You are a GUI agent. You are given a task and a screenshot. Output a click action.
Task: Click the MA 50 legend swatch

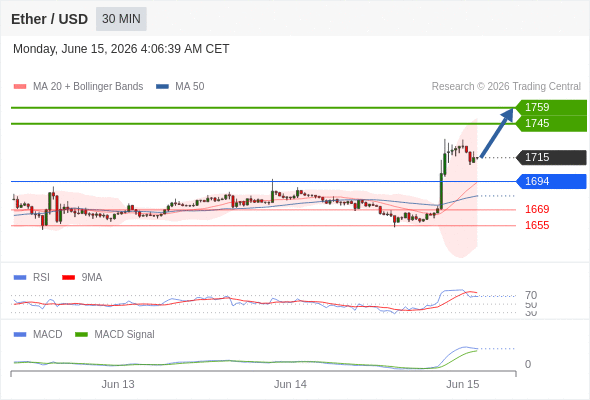pyautogui.click(x=162, y=87)
